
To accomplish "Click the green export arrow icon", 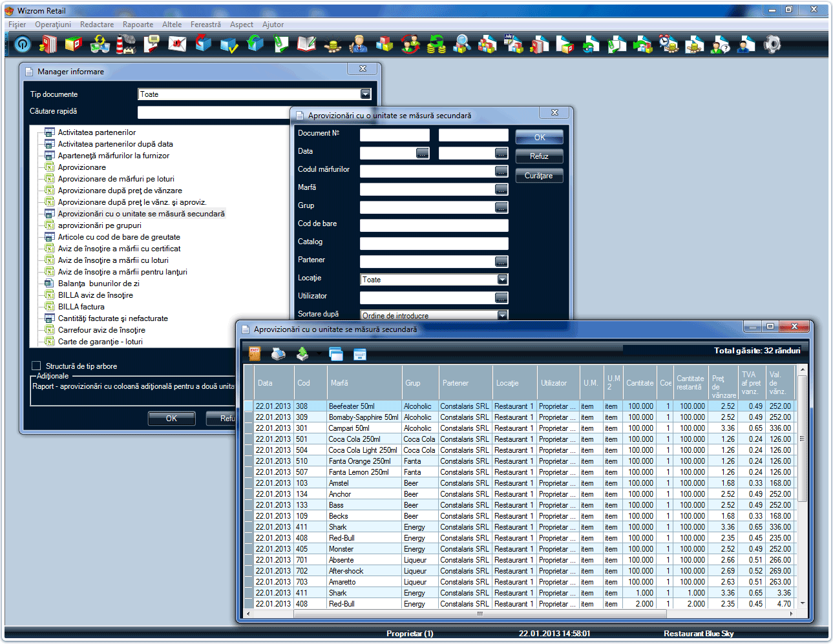I will [302, 354].
